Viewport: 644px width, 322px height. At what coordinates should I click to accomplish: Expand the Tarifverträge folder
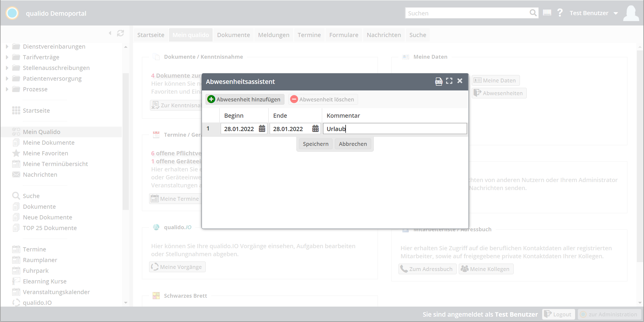pyautogui.click(x=7, y=57)
